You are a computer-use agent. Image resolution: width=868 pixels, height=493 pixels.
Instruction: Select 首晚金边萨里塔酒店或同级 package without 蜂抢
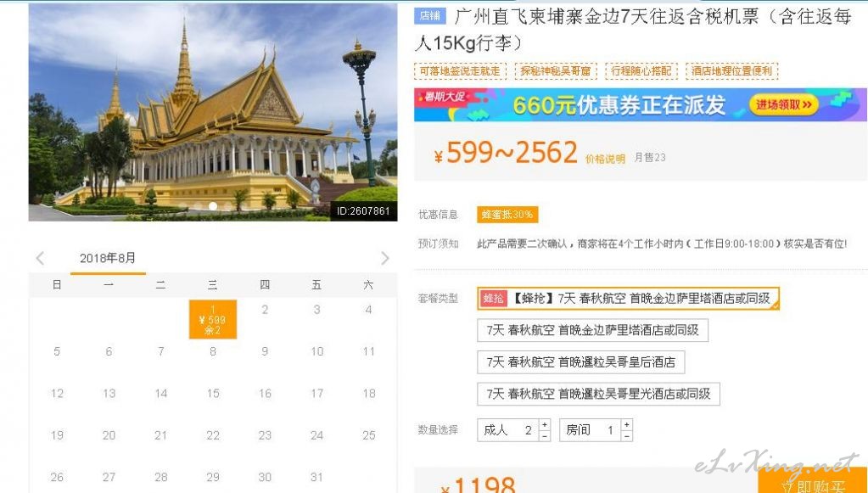tap(592, 330)
